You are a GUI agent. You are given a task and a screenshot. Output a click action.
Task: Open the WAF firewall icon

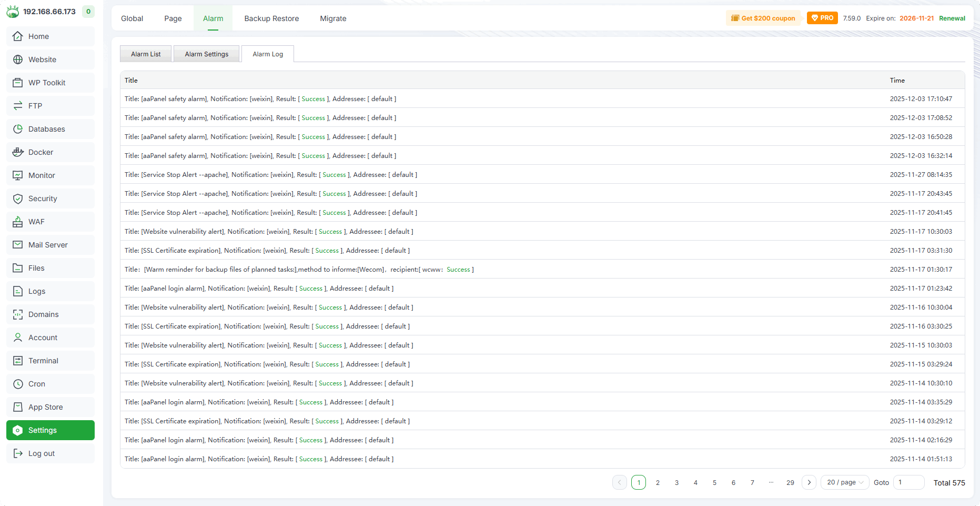pyautogui.click(x=18, y=222)
